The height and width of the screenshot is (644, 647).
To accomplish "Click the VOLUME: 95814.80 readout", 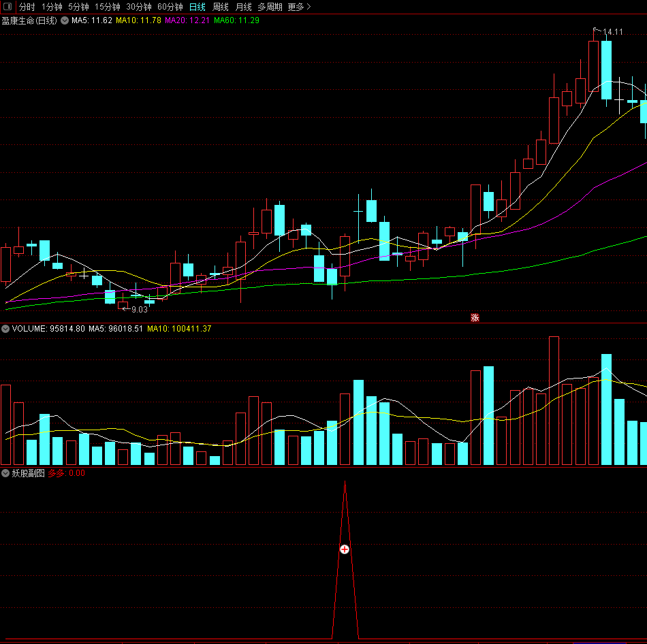I will (48, 329).
